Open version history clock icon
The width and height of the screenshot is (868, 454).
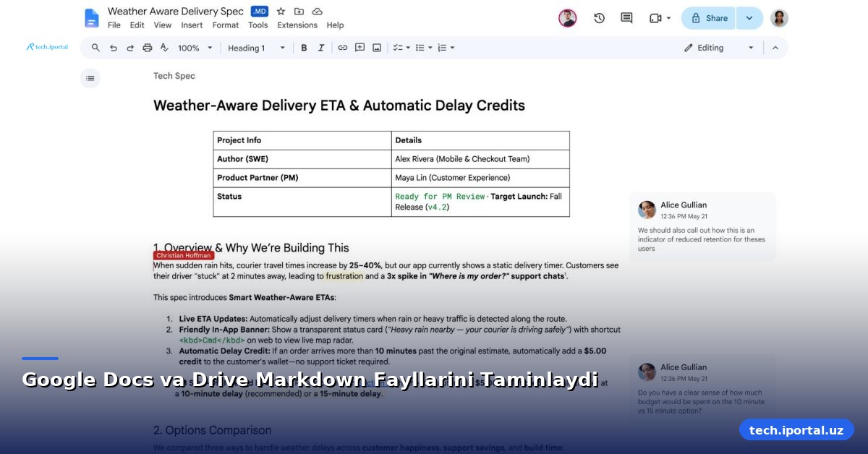click(599, 18)
